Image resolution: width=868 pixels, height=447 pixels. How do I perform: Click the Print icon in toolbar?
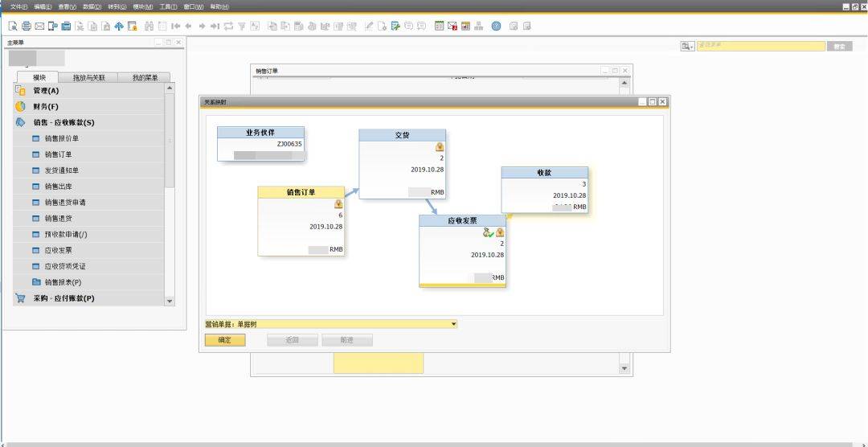(26, 26)
